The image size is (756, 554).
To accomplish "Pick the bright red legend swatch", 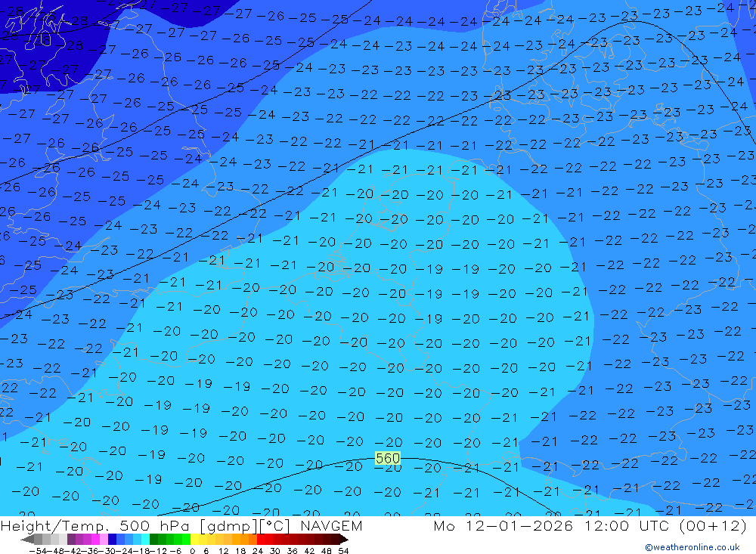I will click(x=261, y=539).
